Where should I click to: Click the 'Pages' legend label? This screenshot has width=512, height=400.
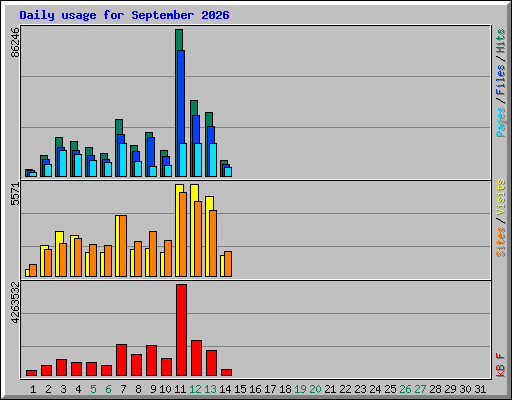pos(500,122)
